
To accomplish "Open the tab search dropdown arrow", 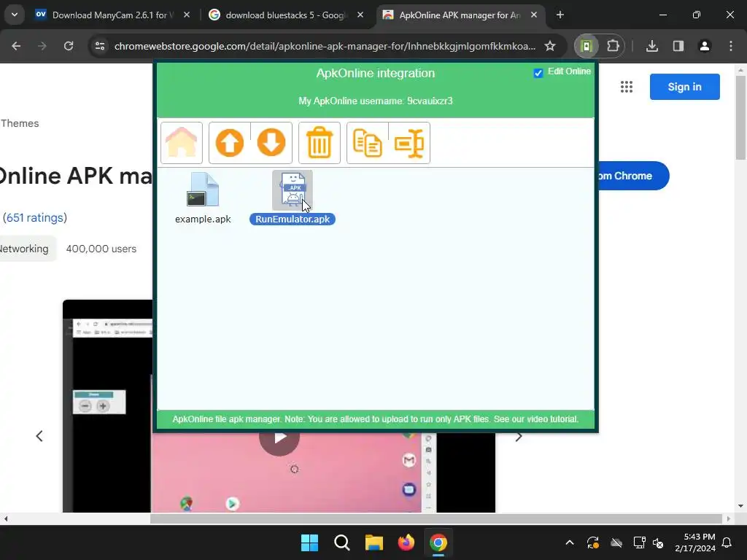I will (x=15, y=15).
